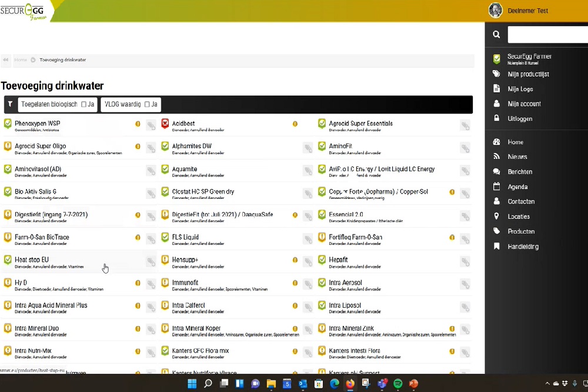Click the orange info icon for Acidbest

(x=295, y=124)
